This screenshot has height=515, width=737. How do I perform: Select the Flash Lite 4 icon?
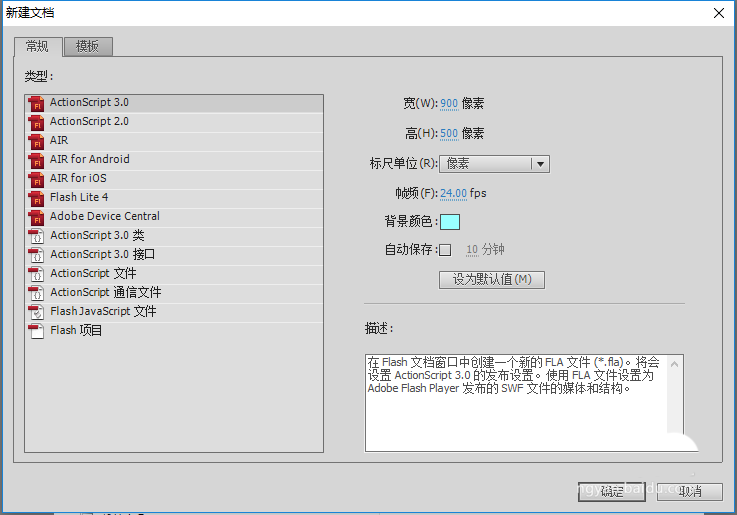36,198
